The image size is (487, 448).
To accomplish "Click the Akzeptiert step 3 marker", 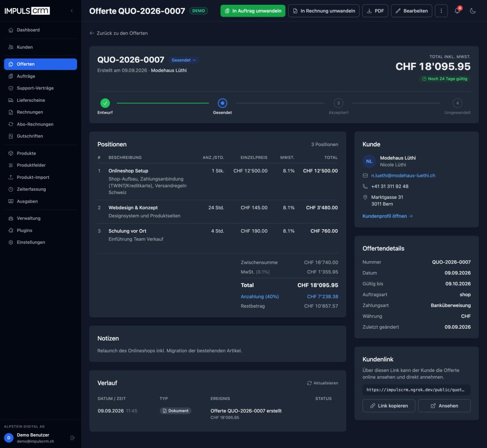I will click(338, 103).
